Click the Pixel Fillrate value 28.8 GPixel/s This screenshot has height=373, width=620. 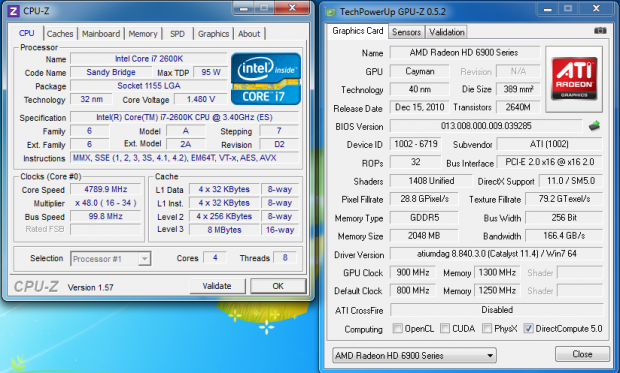[424, 199]
